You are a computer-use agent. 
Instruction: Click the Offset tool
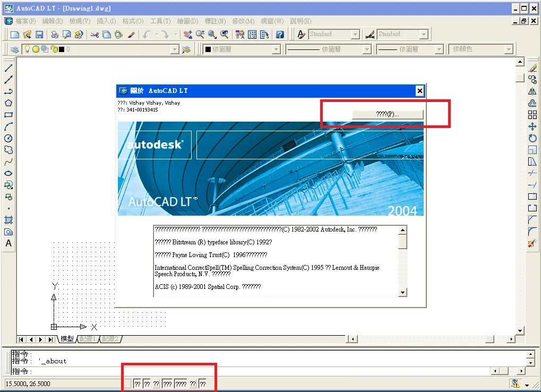[533, 103]
